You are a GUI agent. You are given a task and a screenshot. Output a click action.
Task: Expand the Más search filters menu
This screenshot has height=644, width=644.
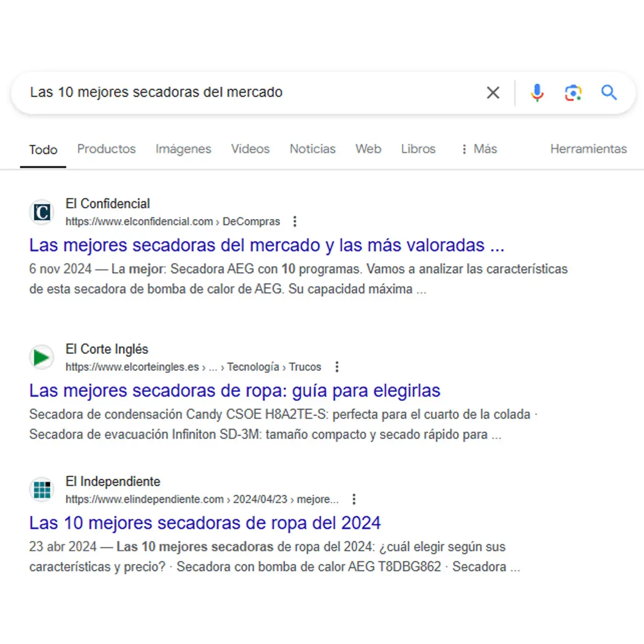479,149
